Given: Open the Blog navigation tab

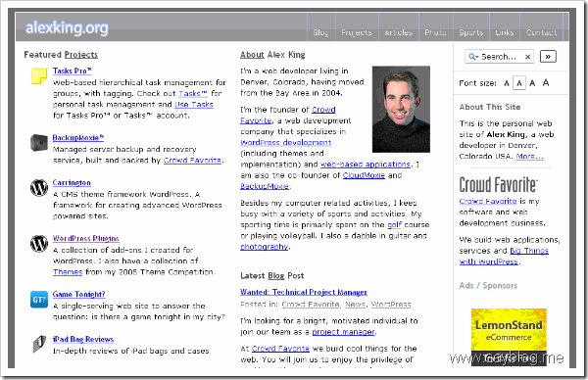Looking at the screenshot, I should click(321, 32).
